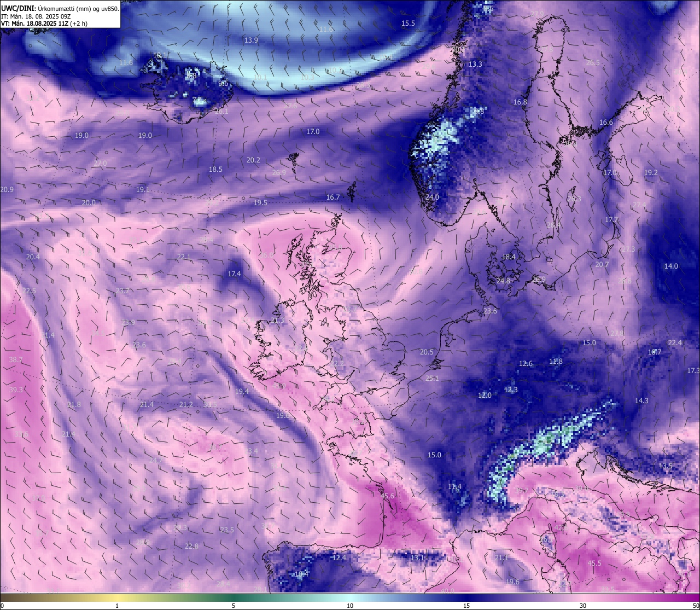This screenshot has height=610, width=700.
Task: Click the 22.4 value label
Action: (x=675, y=343)
